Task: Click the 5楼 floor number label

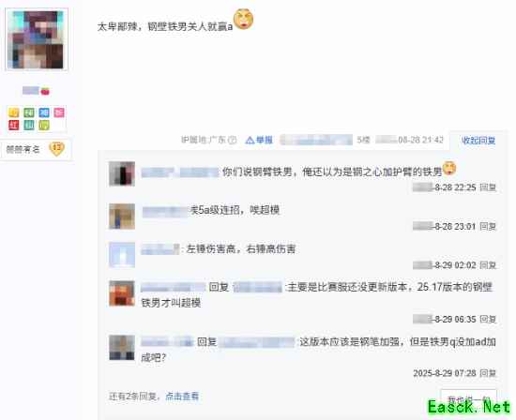Action: click(x=363, y=140)
